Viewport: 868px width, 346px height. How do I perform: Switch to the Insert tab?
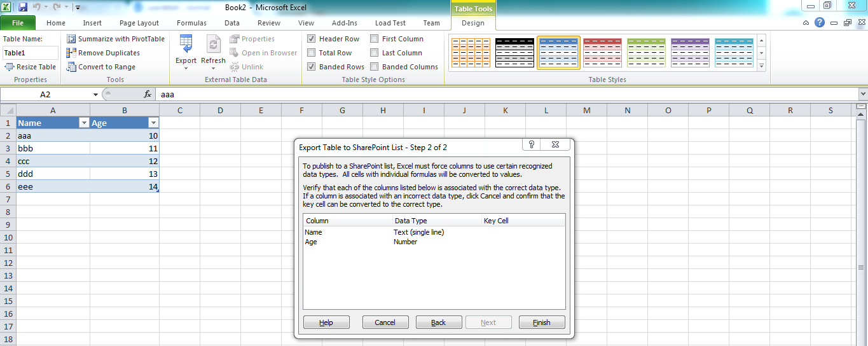(x=92, y=23)
